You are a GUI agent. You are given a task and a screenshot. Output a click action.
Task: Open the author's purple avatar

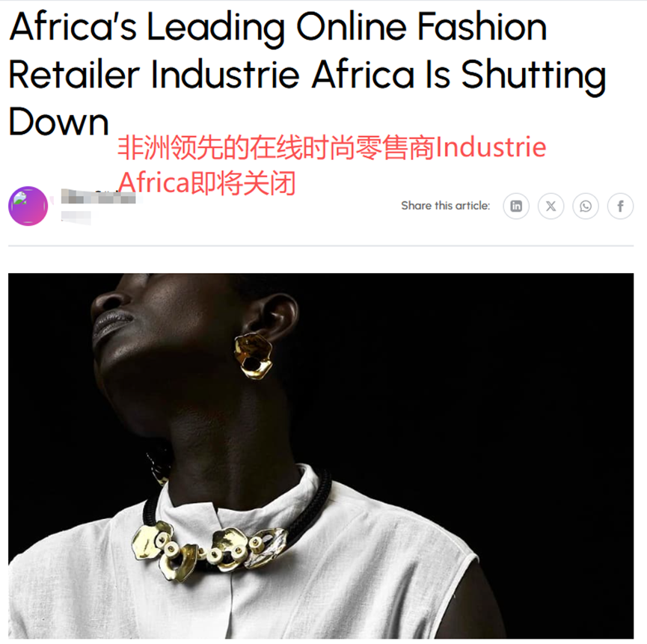[28, 206]
